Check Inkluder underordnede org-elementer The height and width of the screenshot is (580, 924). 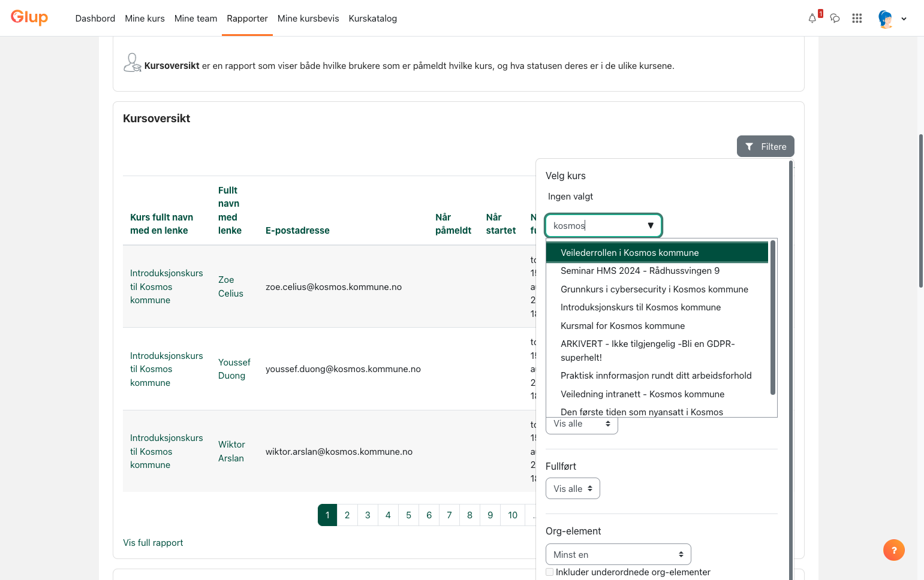tap(549, 572)
